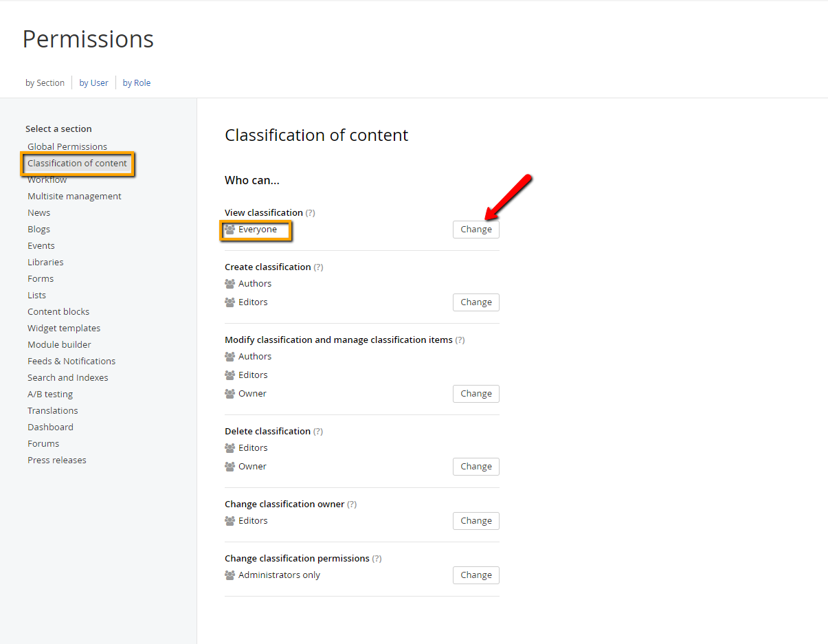Show help for View classification

[311, 213]
